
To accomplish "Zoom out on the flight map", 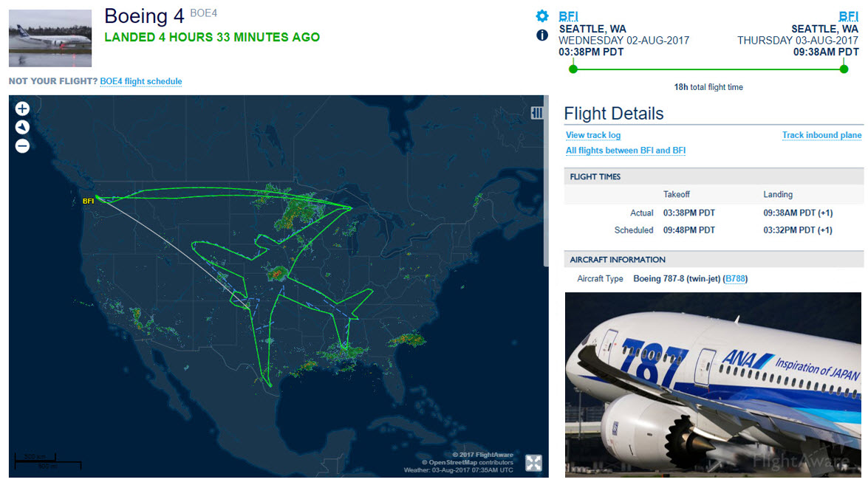I will pos(22,146).
